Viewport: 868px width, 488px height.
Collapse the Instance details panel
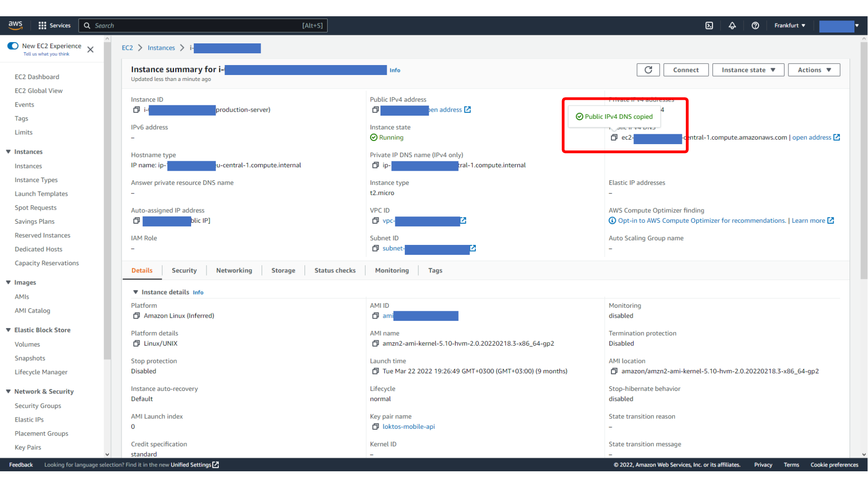point(136,292)
